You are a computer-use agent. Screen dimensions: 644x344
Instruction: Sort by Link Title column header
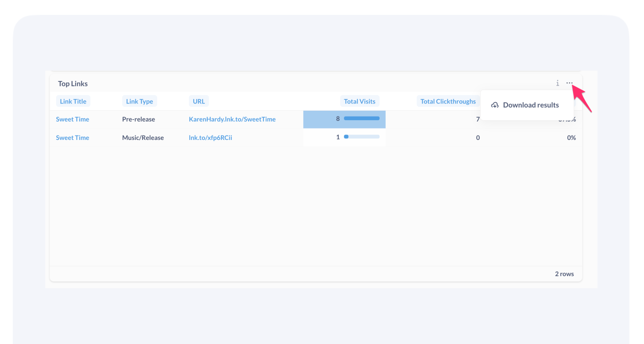(73, 101)
